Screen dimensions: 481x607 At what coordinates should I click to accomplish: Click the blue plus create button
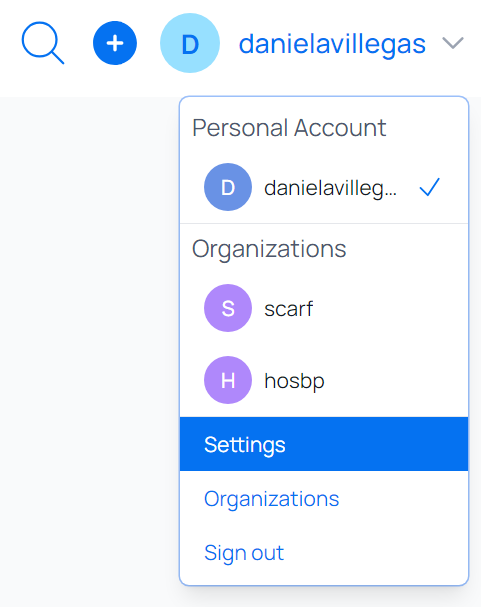pyautogui.click(x=115, y=43)
